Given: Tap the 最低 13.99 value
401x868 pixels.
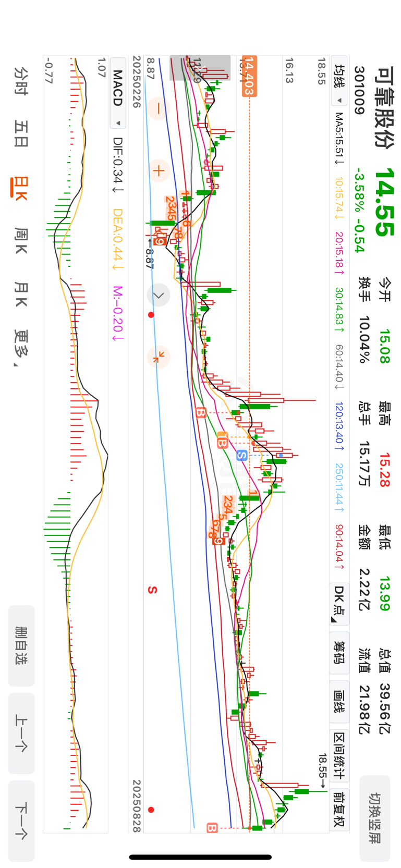Looking at the screenshot, I should point(385,593).
